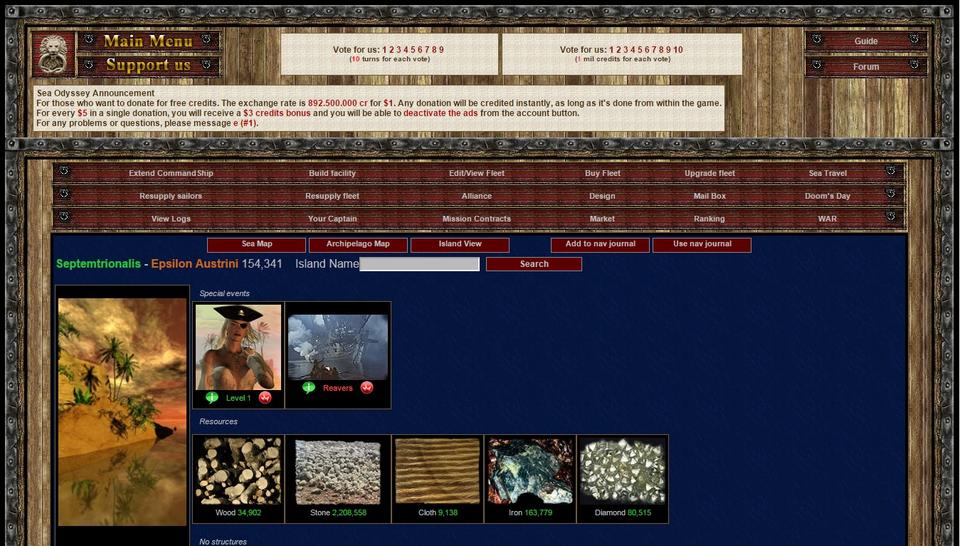The width and height of the screenshot is (960, 546).
Task: Click the lion head emblem by Main Menu
Action: (52, 54)
